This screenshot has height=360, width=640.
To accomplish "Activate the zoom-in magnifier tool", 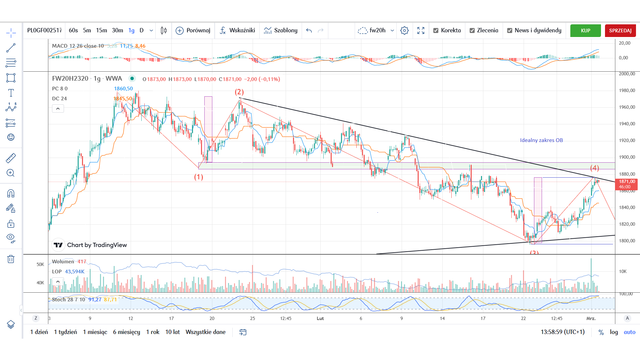I will 11,173.
